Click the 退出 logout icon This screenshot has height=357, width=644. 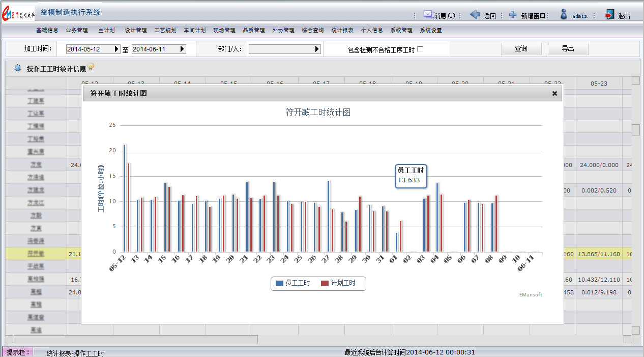click(609, 15)
